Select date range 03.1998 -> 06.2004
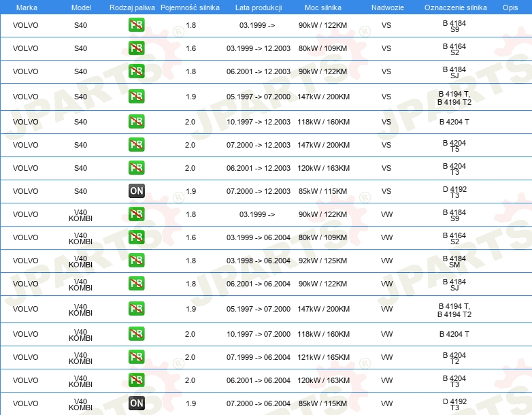 (x=259, y=261)
